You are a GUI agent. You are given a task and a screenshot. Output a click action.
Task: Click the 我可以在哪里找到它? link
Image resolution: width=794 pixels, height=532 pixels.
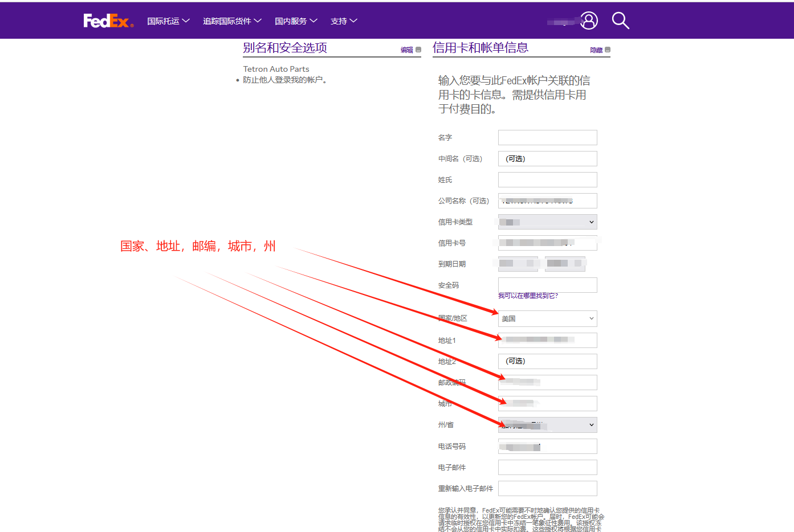point(528,296)
